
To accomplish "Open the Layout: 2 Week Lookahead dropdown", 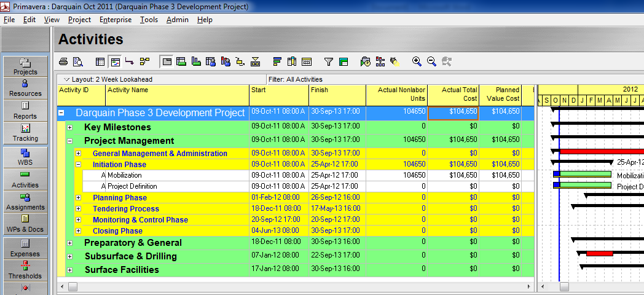I will coord(163,79).
